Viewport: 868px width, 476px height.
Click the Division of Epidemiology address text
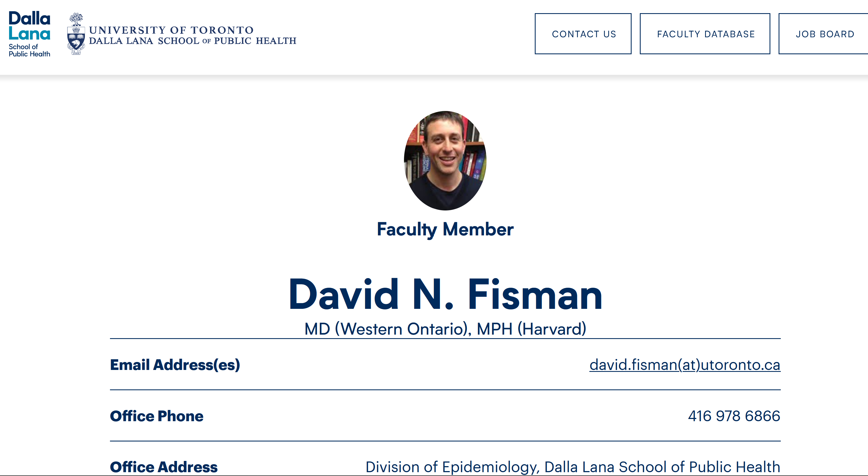click(x=573, y=467)
